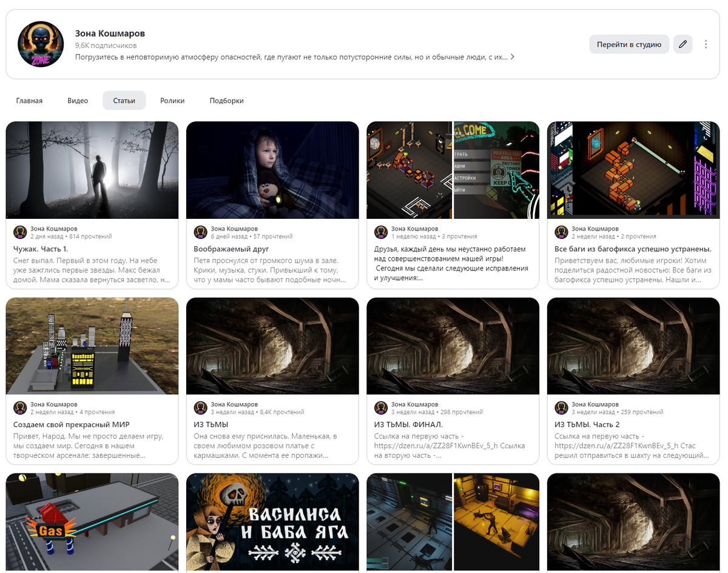Open the Василиса и Баба Яга thumbnail
This screenshot has height=573, width=728.
pyautogui.click(x=272, y=523)
